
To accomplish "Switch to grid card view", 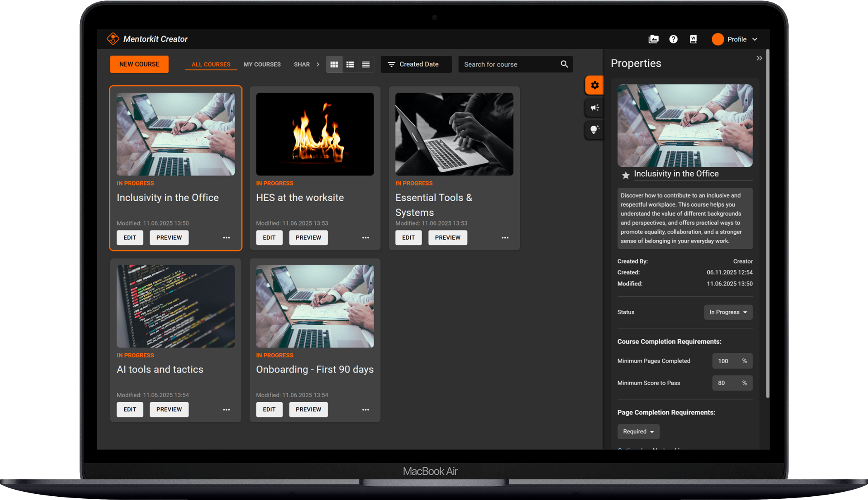I will point(334,64).
